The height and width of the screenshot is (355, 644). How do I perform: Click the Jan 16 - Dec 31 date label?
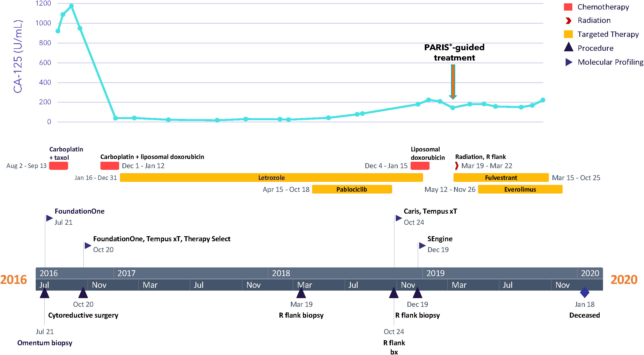(x=96, y=178)
